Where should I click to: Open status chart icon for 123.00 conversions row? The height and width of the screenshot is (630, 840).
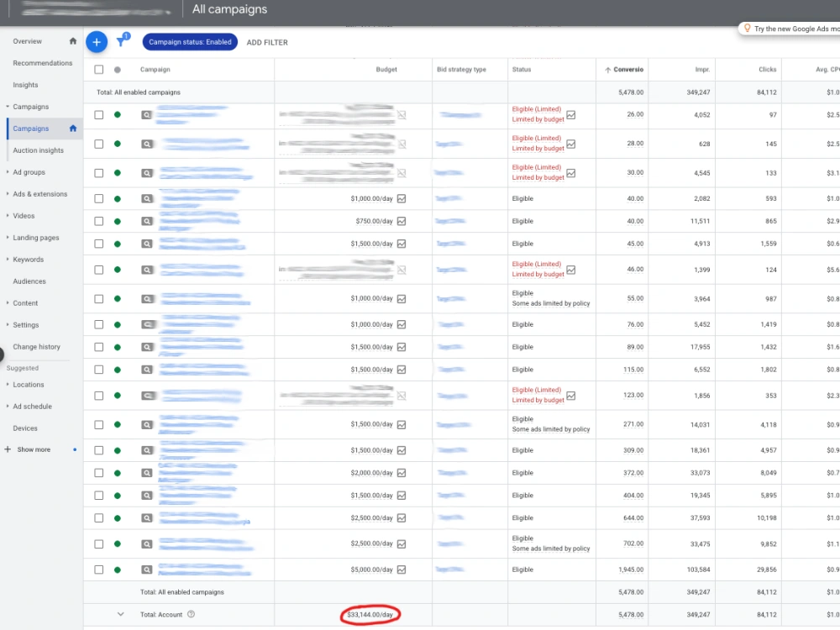coord(571,396)
